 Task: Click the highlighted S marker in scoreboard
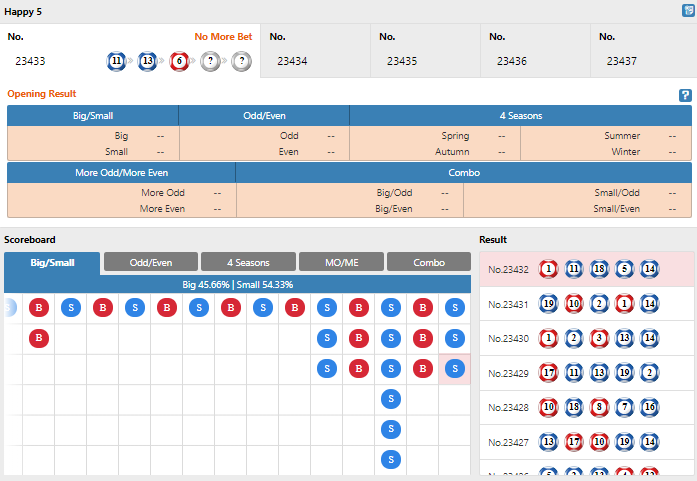pos(455,369)
